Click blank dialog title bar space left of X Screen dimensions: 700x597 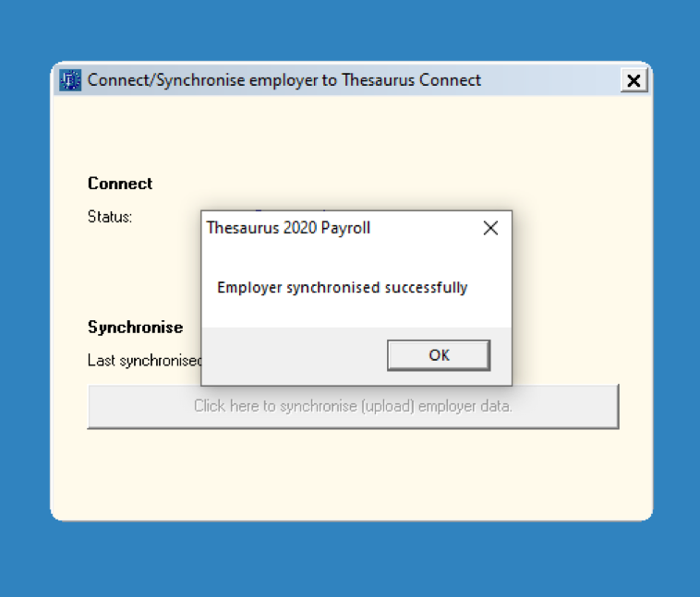pos(424,228)
